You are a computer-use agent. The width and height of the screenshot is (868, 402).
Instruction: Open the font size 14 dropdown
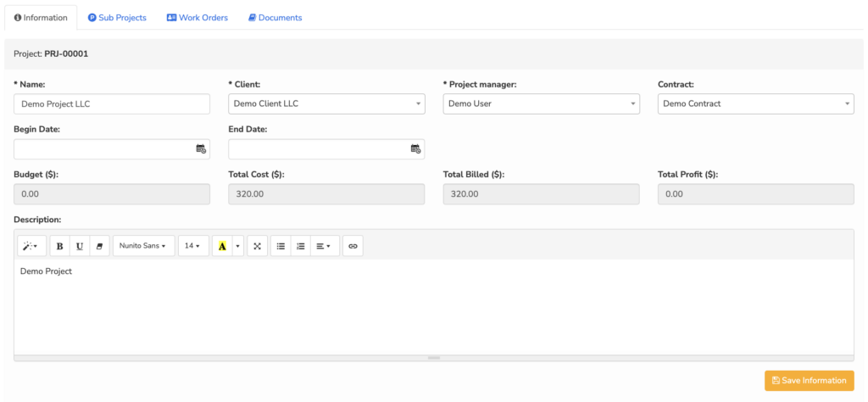(193, 246)
